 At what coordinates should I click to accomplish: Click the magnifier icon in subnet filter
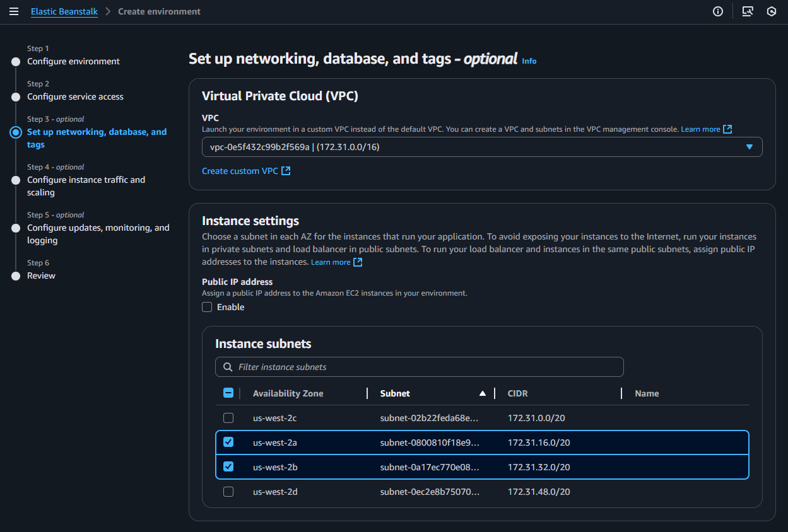click(227, 367)
